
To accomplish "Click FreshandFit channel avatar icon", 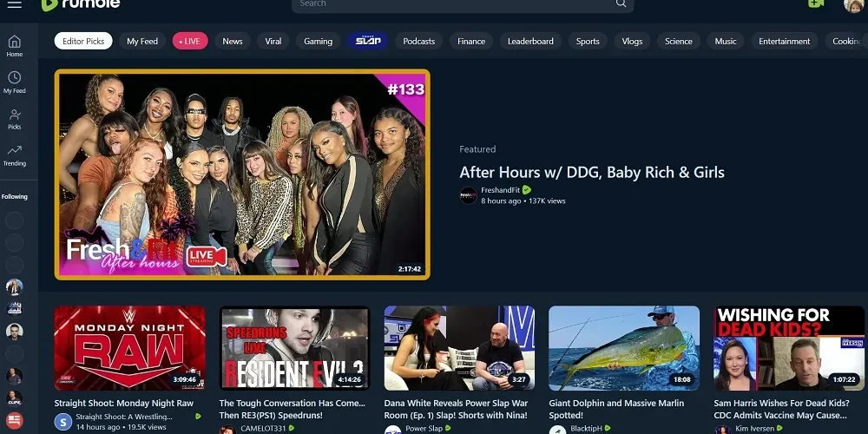I will [x=469, y=195].
